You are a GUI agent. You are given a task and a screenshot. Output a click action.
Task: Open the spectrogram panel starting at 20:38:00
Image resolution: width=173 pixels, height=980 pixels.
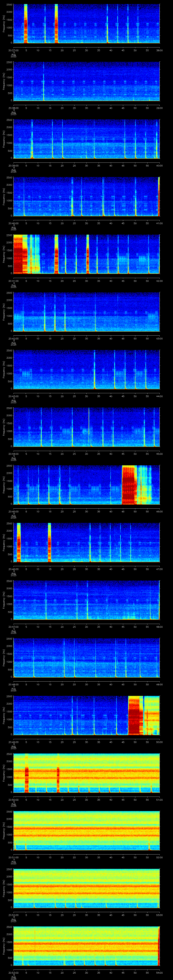pos(86,81)
